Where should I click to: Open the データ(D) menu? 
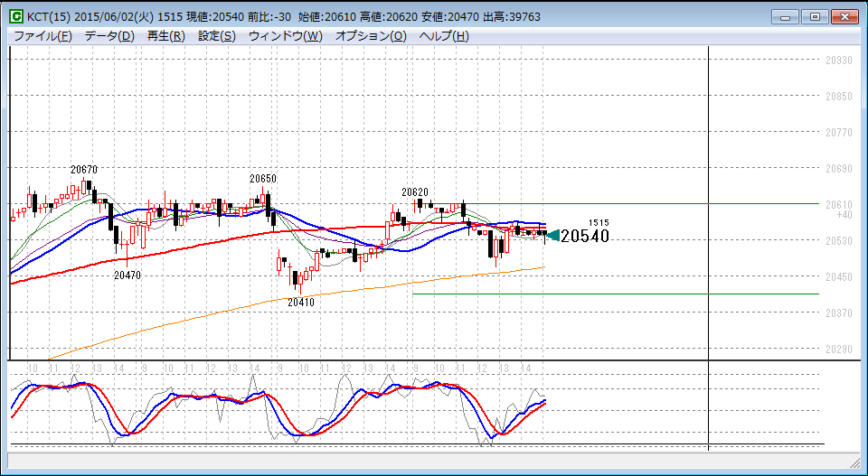[x=109, y=36]
